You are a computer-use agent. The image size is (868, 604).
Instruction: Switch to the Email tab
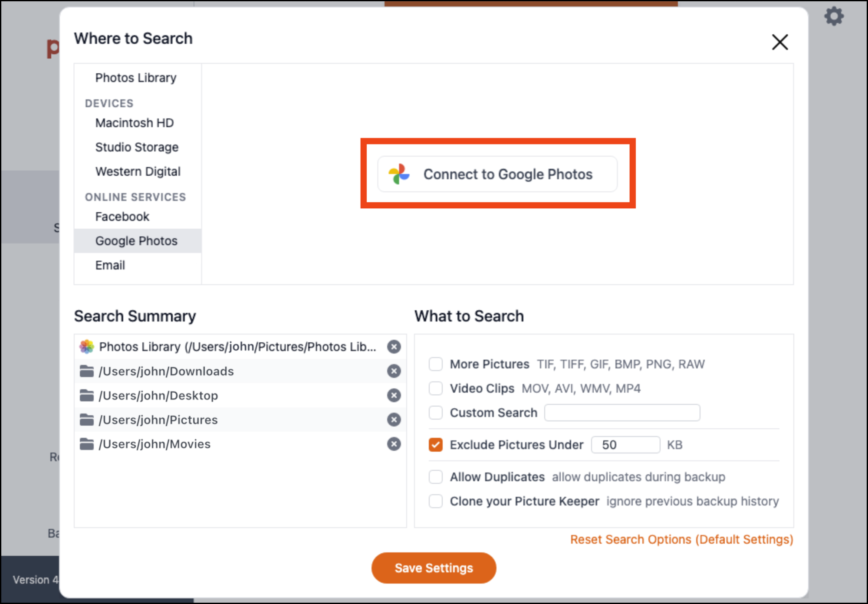click(110, 265)
